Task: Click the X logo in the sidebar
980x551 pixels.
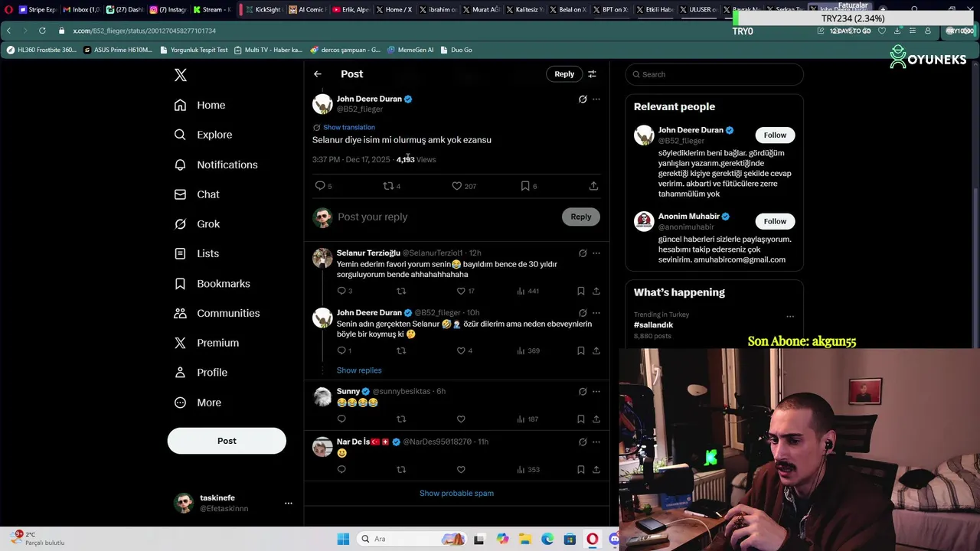Action: point(181,75)
